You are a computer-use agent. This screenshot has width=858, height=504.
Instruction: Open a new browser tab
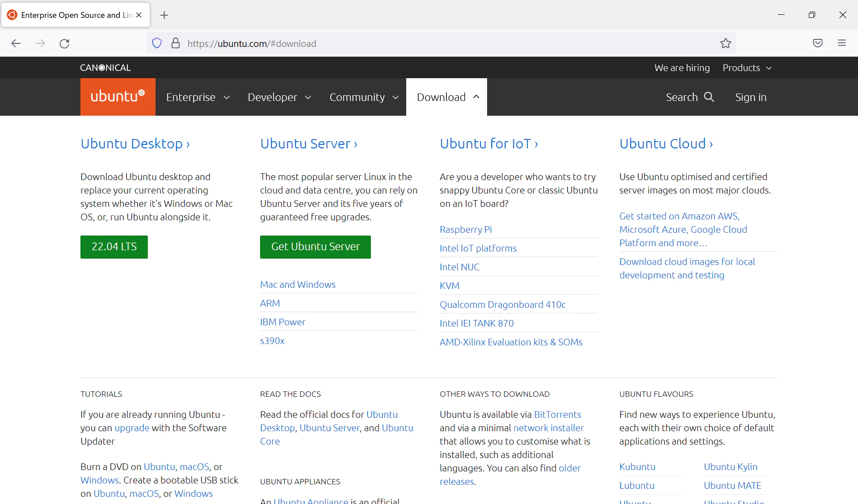pos(164,15)
